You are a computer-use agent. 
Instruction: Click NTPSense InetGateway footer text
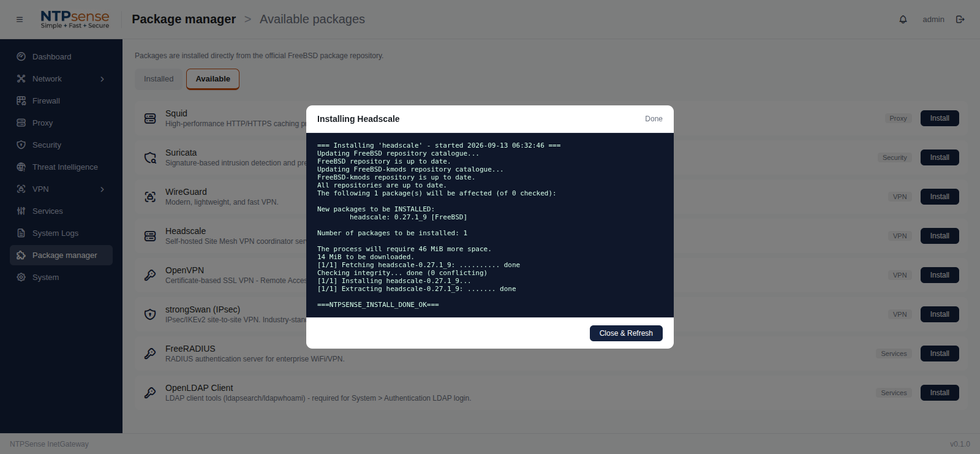click(49, 444)
